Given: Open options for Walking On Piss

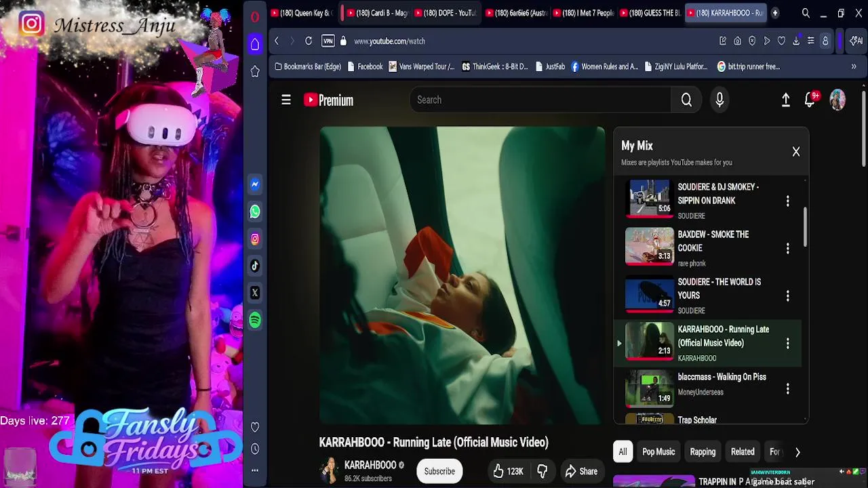Looking at the screenshot, I should pyautogui.click(x=787, y=389).
